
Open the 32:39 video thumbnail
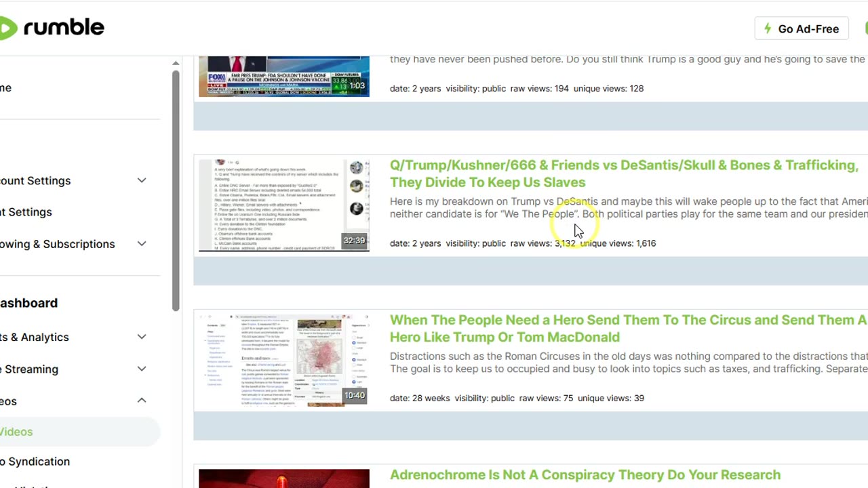[284, 205]
